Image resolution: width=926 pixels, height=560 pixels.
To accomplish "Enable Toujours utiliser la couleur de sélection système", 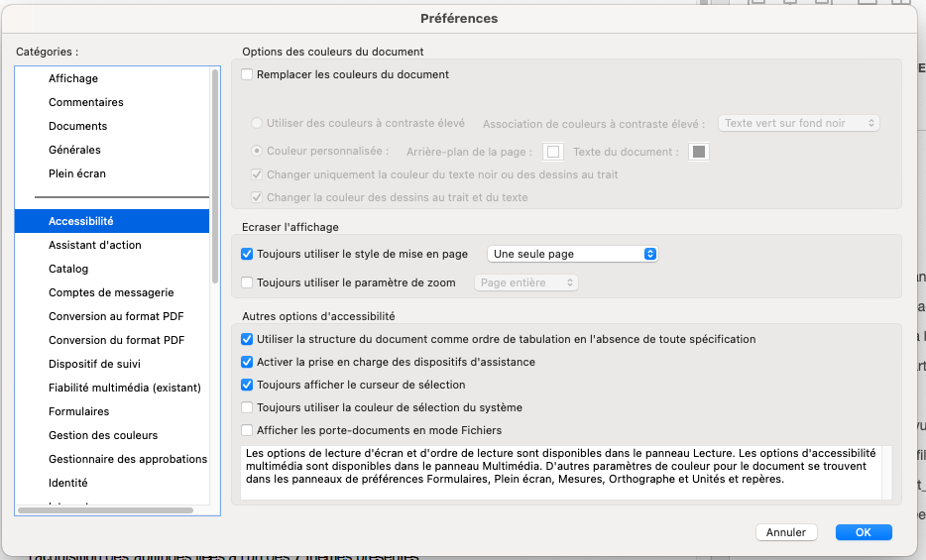I will (247, 407).
